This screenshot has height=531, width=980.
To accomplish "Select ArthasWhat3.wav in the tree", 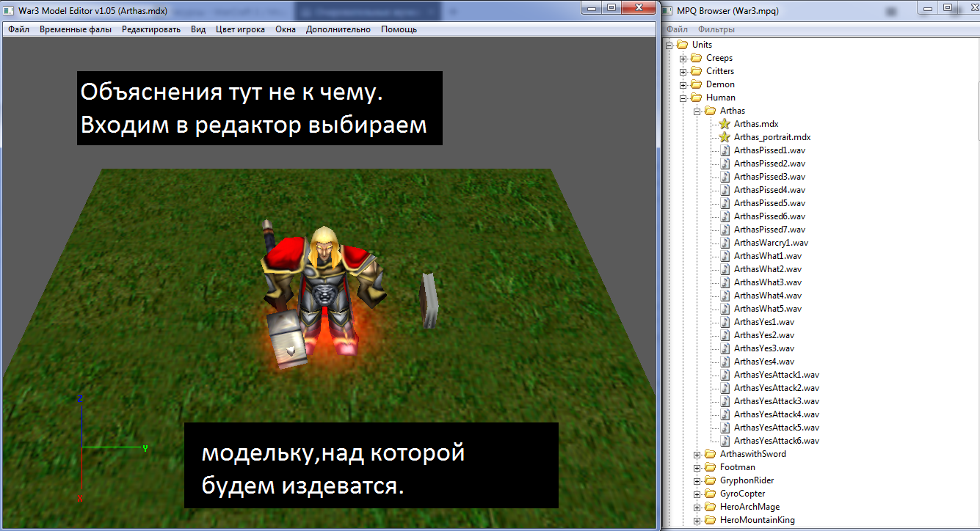I will click(768, 282).
